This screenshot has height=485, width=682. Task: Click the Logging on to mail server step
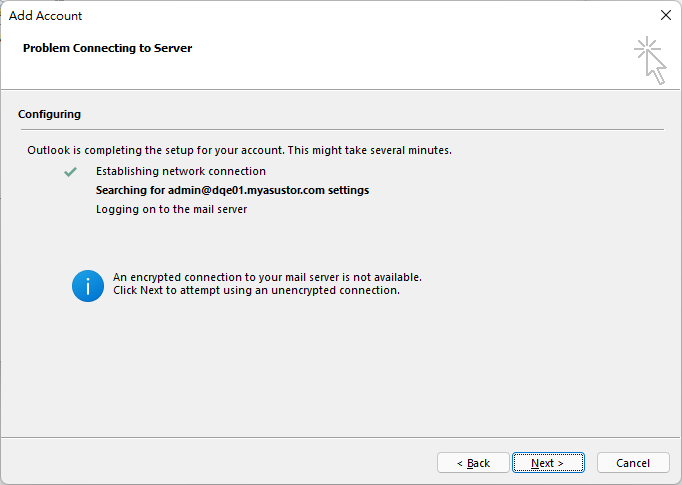pos(171,209)
